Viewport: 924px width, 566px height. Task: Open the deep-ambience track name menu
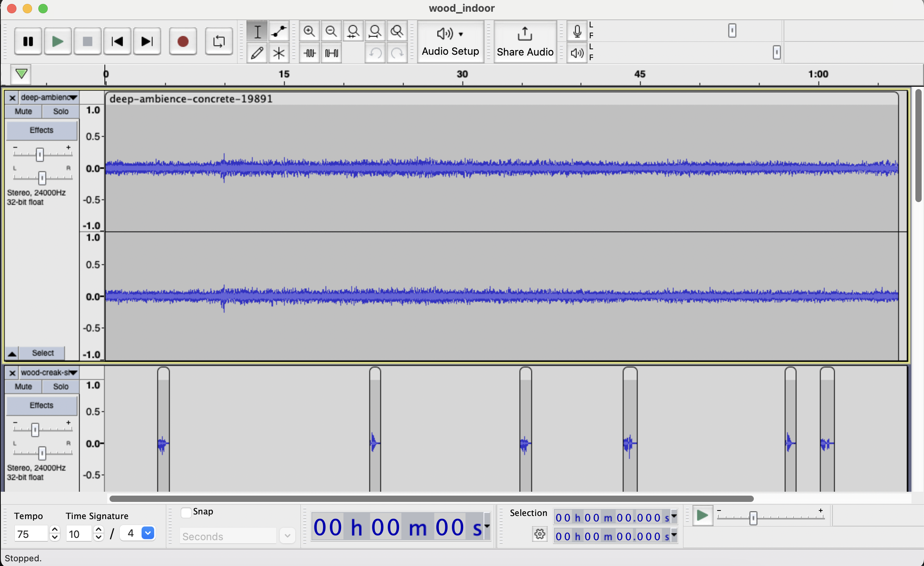pyautogui.click(x=49, y=98)
